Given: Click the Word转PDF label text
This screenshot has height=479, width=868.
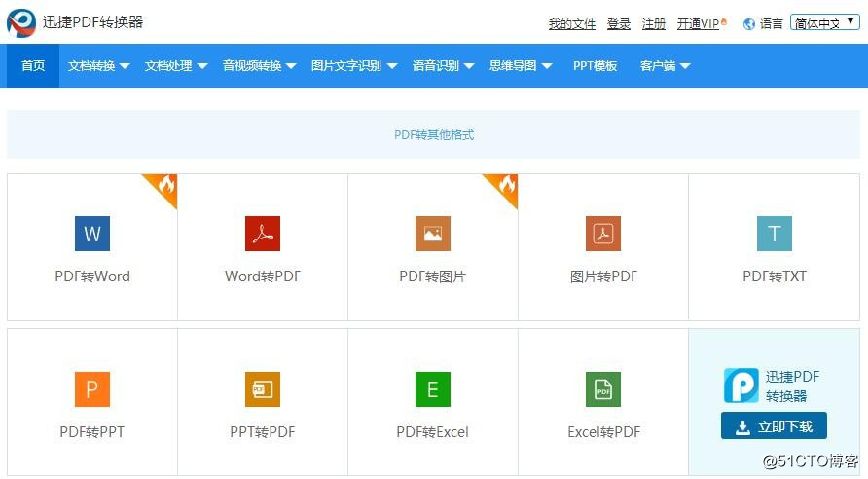Looking at the screenshot, I should [x=263, y=276].
